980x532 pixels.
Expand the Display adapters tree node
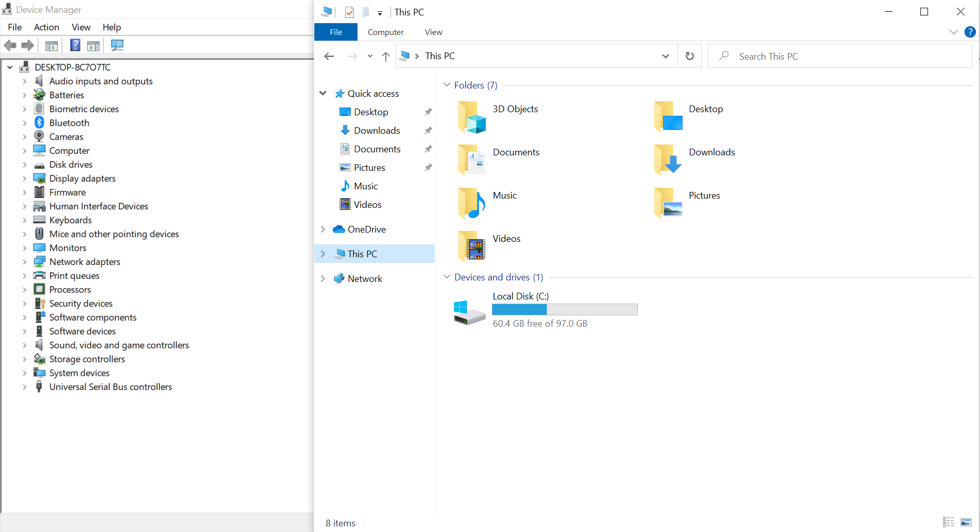click(x=24, y=179)
